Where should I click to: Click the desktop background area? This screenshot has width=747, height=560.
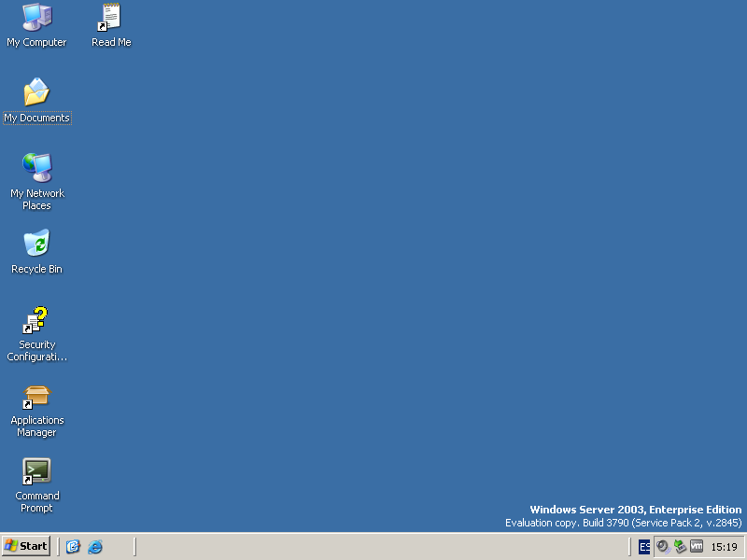(x=373, y=280)
